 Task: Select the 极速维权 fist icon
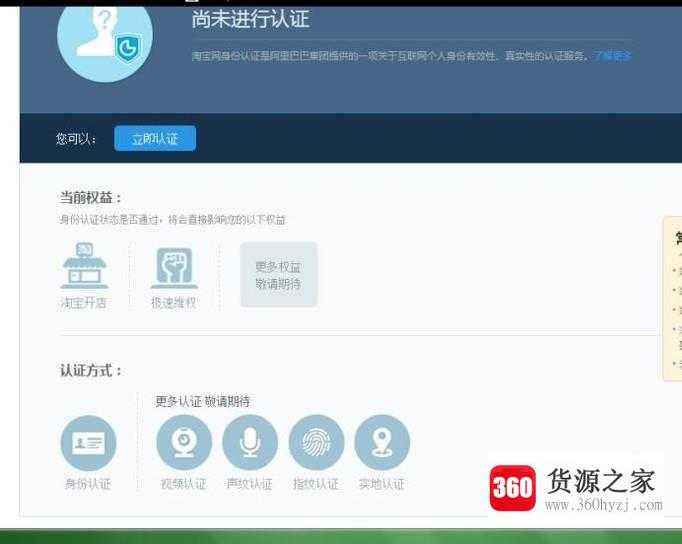click(x=174, y=268)
